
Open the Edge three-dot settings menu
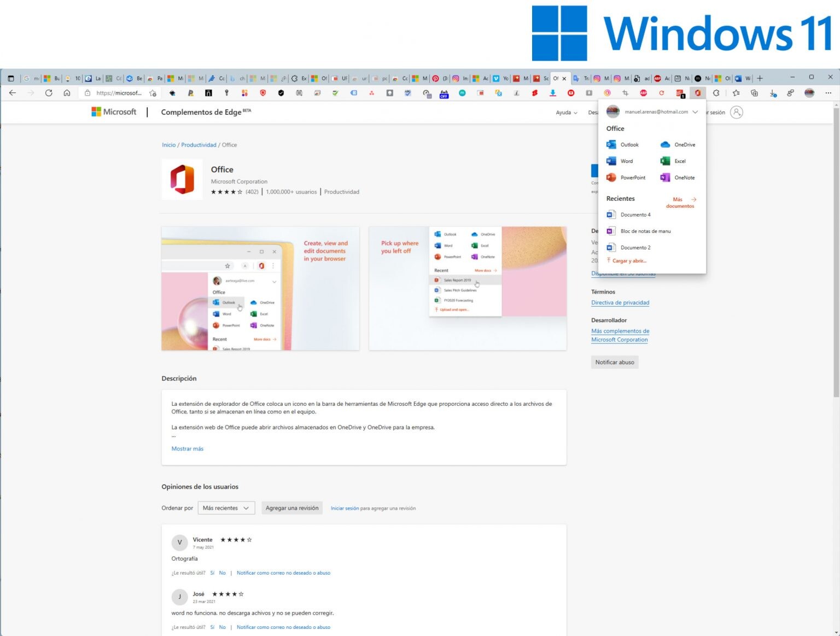pos(829,93)
